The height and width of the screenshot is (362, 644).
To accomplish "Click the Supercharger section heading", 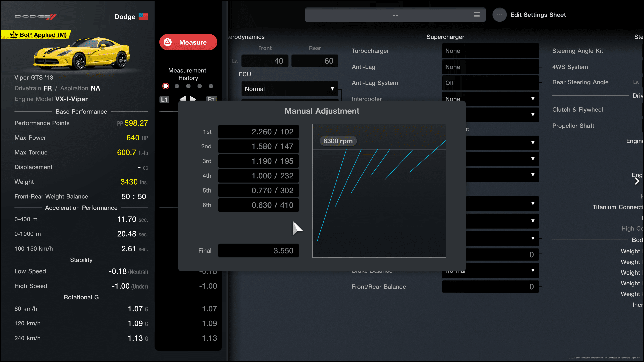I will [445, 37].
